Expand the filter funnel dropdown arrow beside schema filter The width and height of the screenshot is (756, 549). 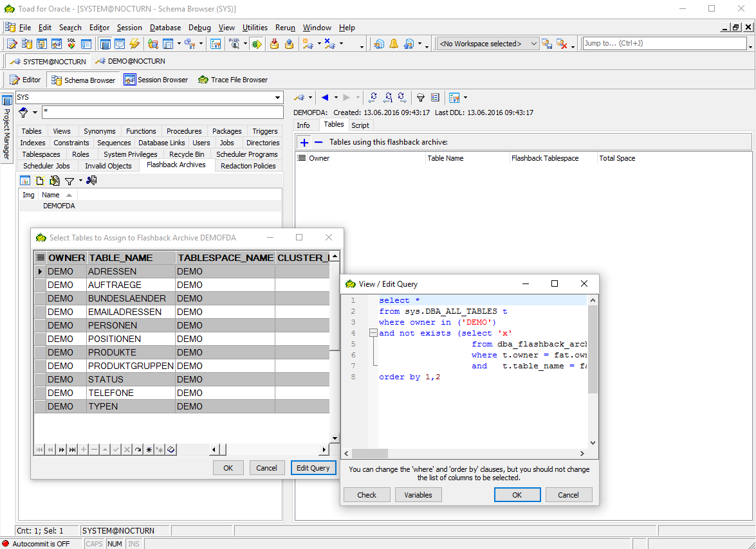pos(35,113)
